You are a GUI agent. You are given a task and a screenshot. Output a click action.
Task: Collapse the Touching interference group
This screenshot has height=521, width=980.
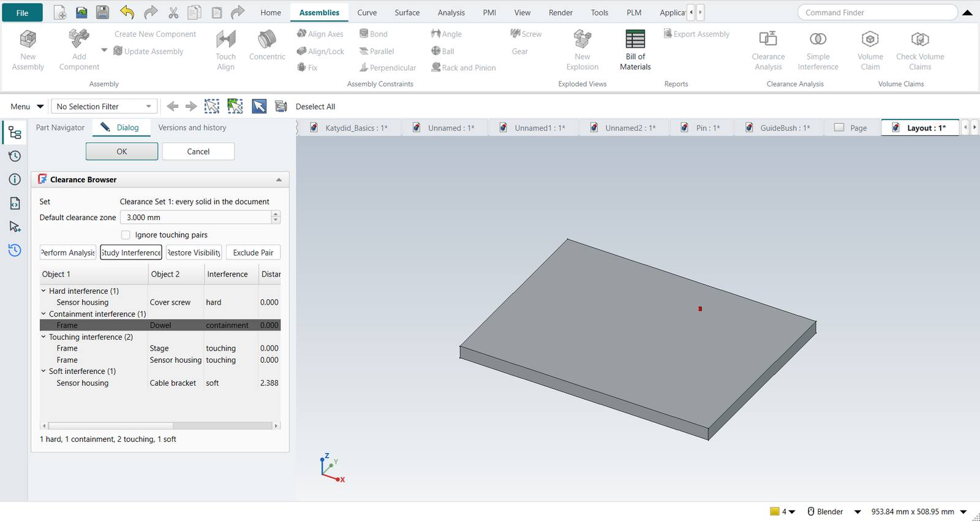pos(43,337)
